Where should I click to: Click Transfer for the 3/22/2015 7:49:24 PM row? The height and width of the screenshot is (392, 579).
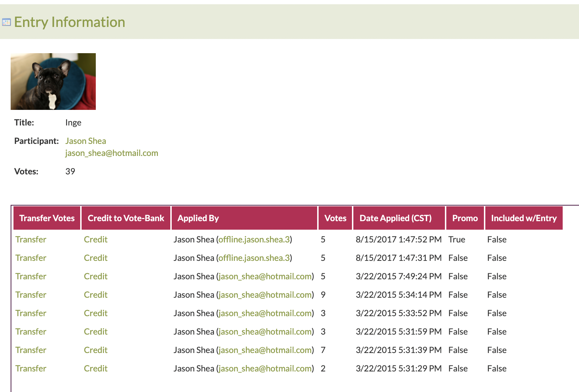coord(31,276)
